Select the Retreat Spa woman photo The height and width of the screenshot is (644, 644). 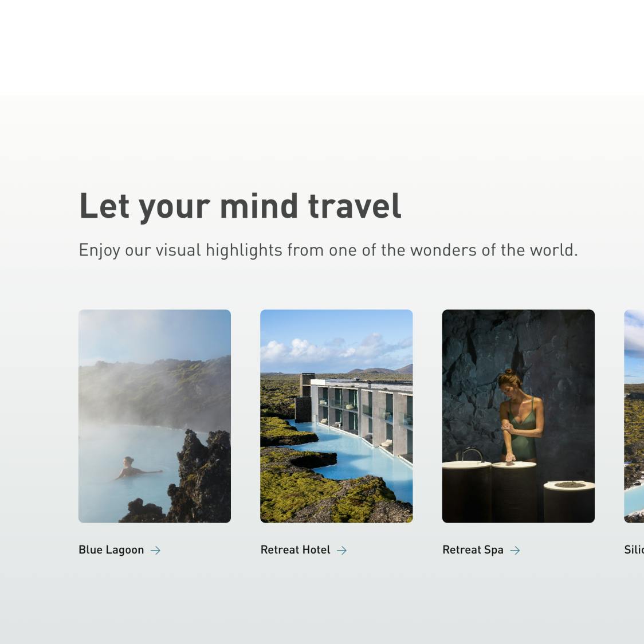click(x=519, y=416)
